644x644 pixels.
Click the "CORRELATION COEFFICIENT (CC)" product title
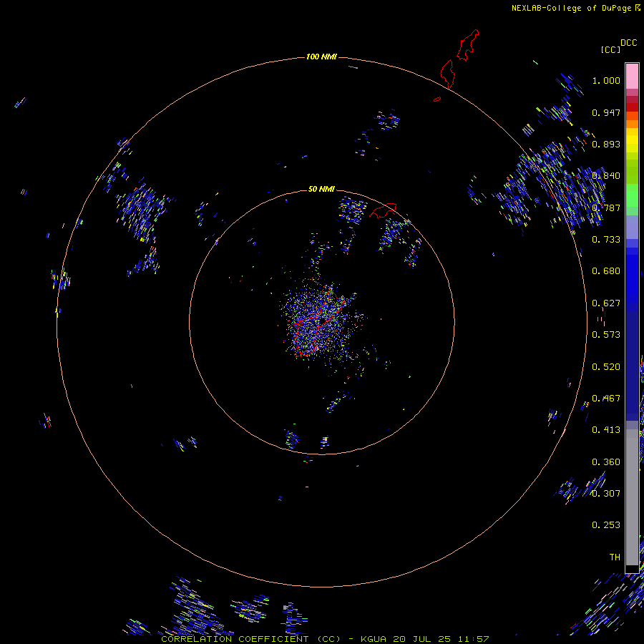pyautogui.click(x=250, y=639)
